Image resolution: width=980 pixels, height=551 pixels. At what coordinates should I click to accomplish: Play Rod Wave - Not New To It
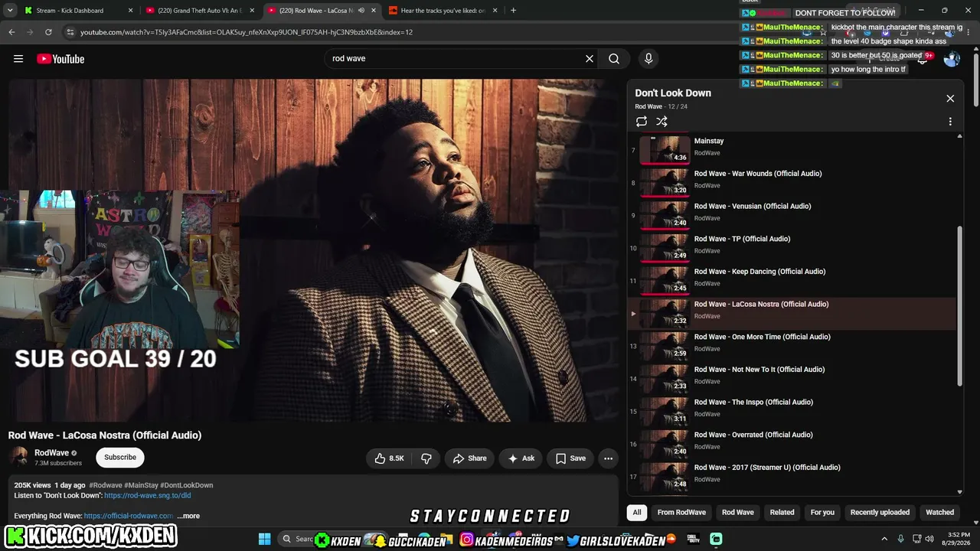coord(792,377)
